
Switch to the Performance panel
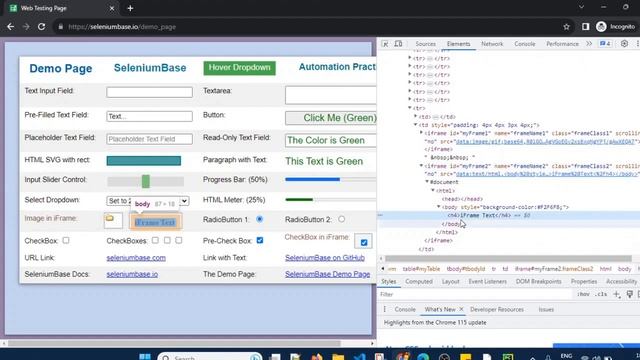pyautogui.click(x=562, y=44)
